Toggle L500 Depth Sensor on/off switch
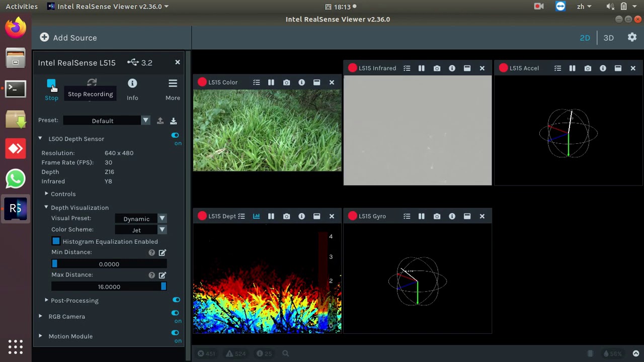 pos(175,135)
